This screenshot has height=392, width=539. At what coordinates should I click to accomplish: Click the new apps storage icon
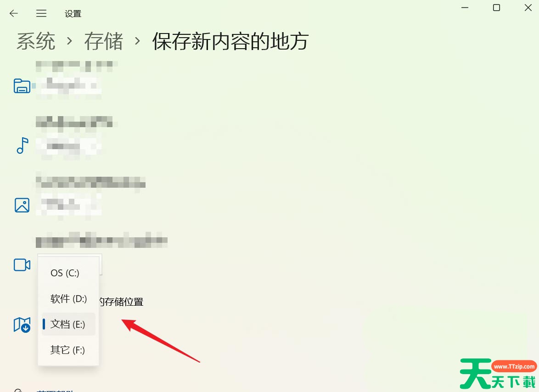pos(22,86)
